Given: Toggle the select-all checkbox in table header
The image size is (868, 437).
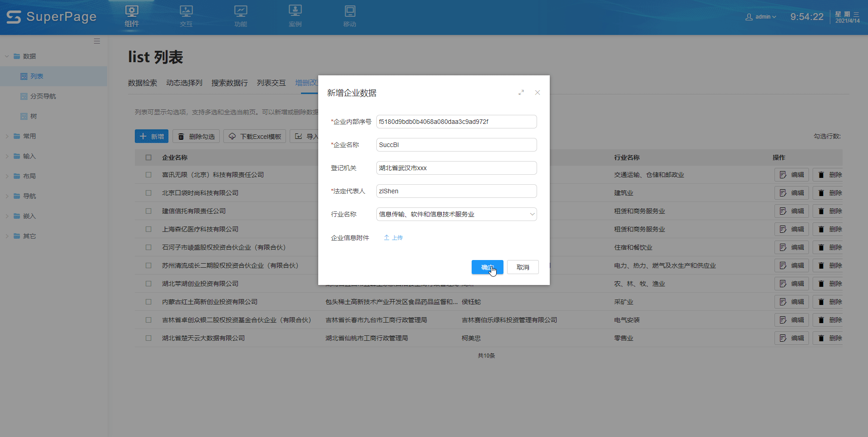Looking at the screenshot, I should coord(148,157).
